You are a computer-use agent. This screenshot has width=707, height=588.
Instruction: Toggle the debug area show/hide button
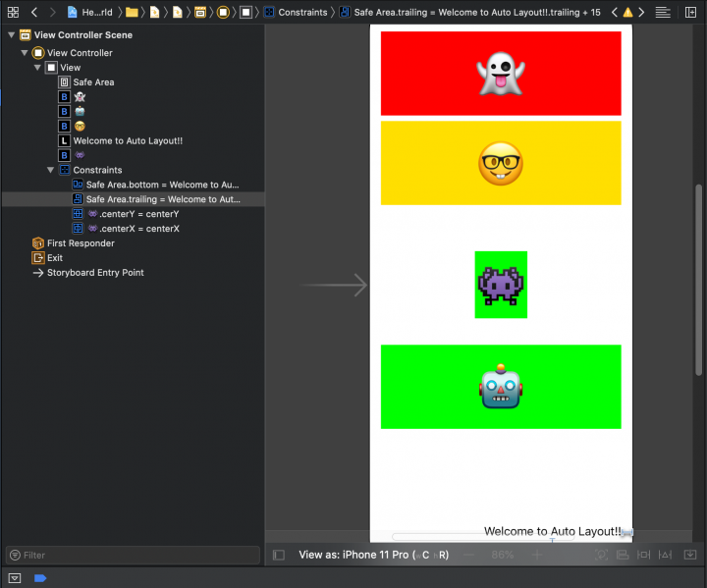click(x=15, y=578)
